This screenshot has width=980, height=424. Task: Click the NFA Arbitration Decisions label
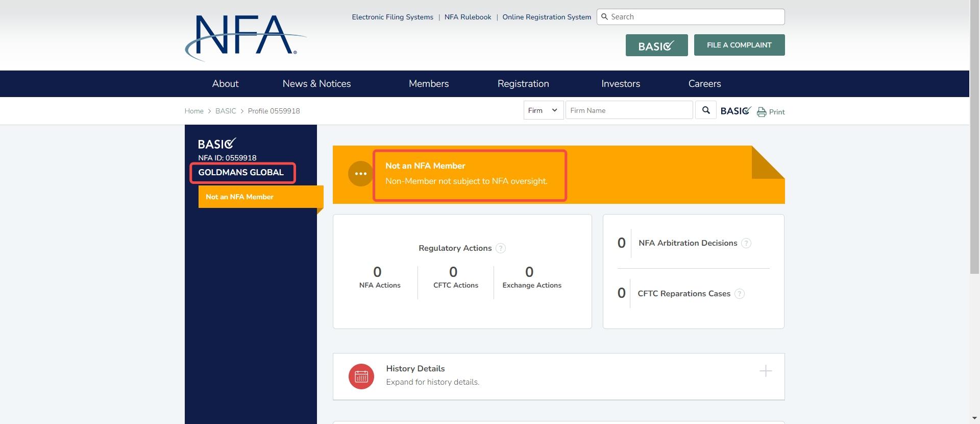[x=688, y=243]
